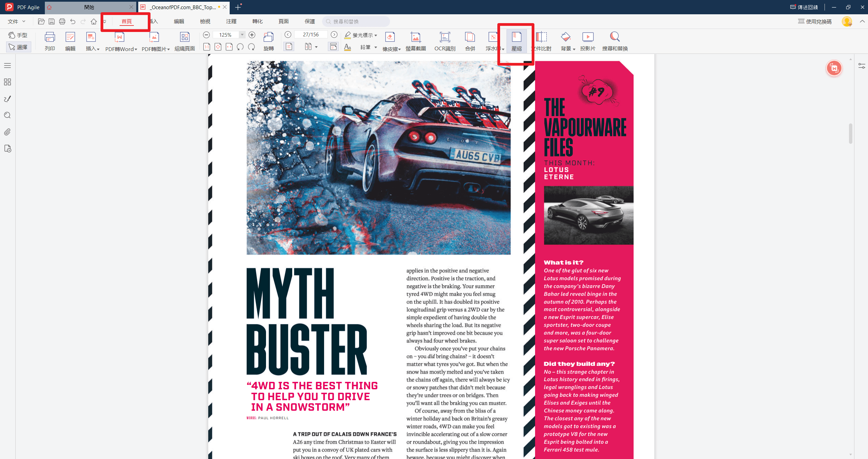Open the 螢幕截圖 screenshot tool

click(415, 41)
